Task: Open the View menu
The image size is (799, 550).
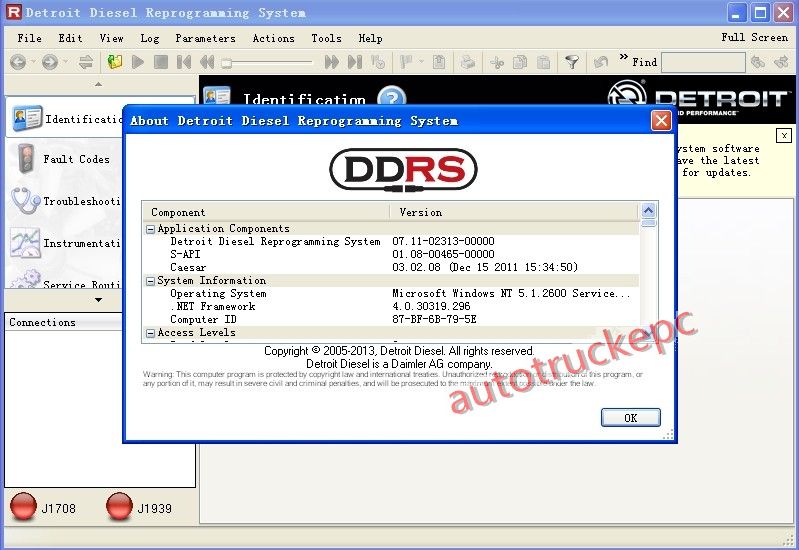Action: [x=112, y=38]
